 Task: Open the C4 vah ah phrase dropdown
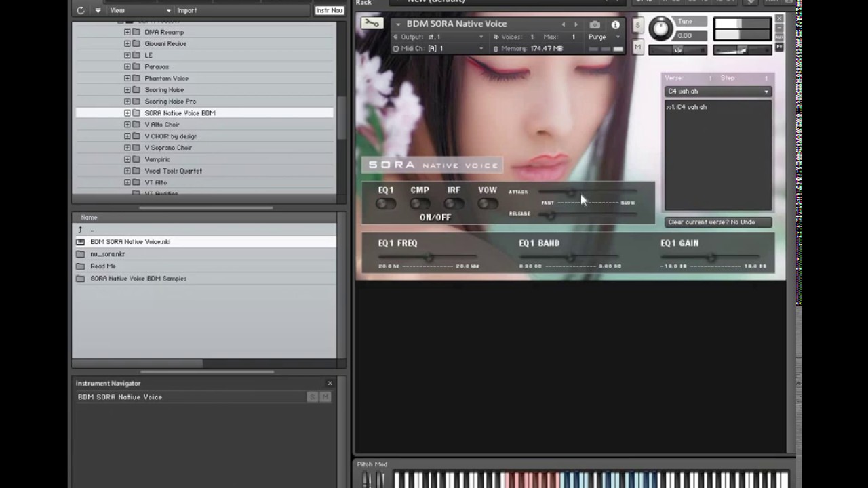click(x=718, y=91)
